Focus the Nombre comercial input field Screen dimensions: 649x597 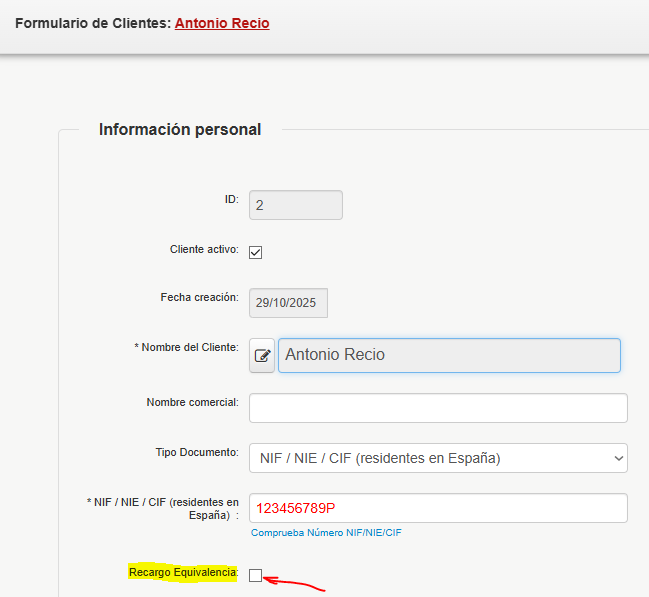pos(438,408)
